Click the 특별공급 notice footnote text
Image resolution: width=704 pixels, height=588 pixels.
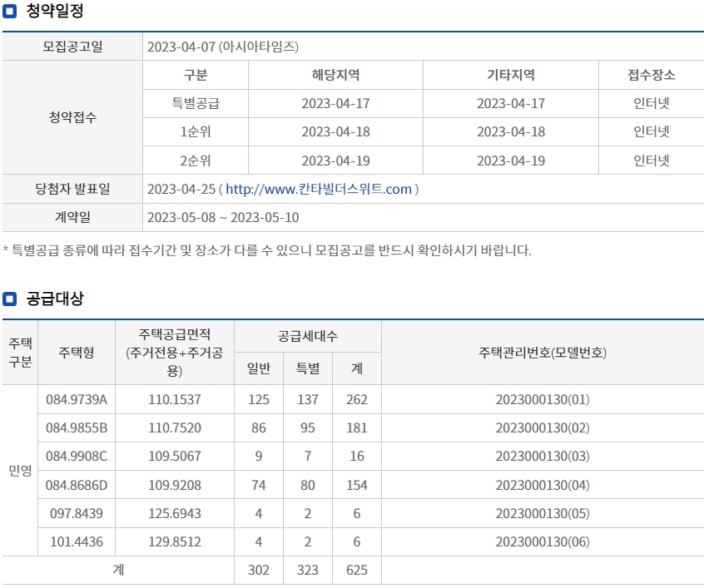pyautogui.click(x=266, y=250)
